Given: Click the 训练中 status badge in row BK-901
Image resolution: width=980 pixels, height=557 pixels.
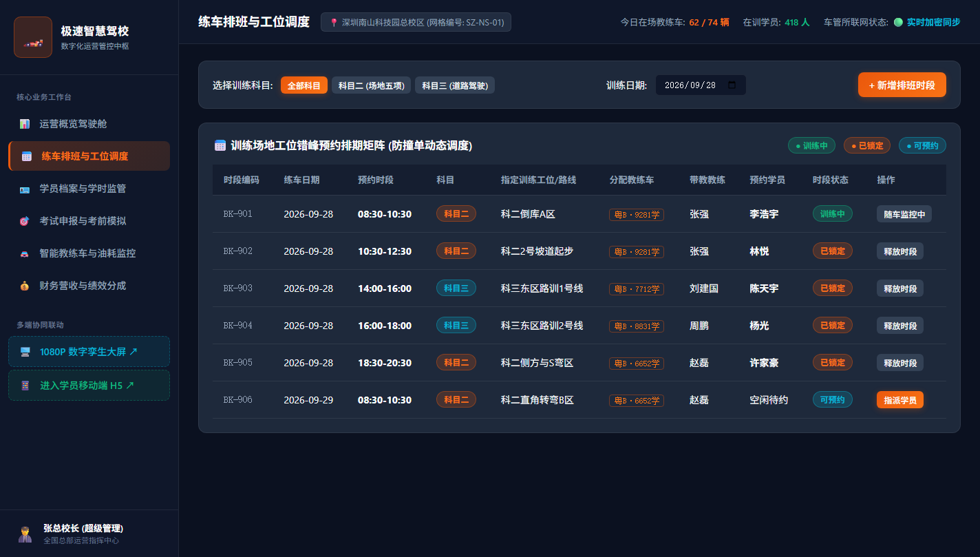Looking at the screenshot, I should (833, 213).
